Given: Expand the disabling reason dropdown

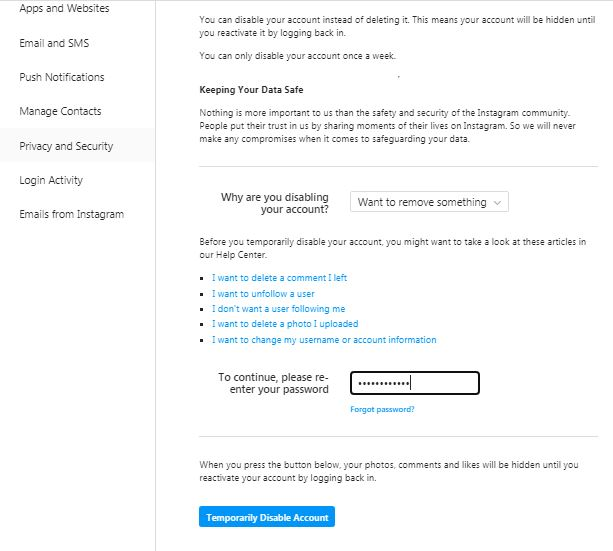Looking at the screenshot, I should 430,202.
